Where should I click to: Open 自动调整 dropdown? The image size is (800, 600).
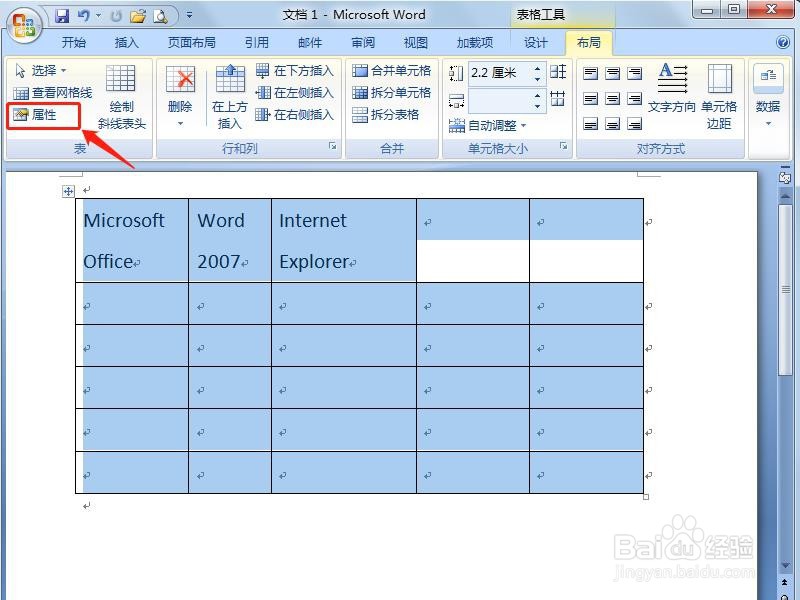click(488, 125)
